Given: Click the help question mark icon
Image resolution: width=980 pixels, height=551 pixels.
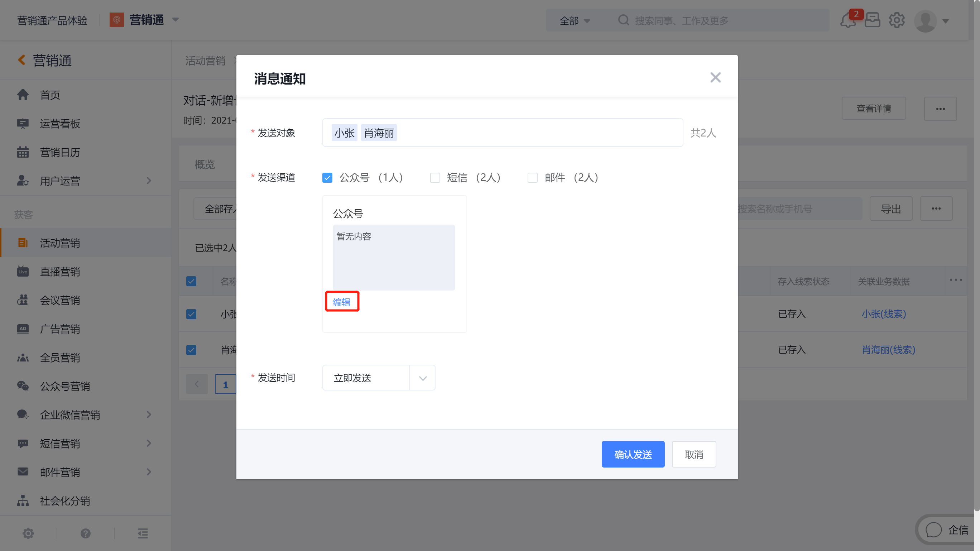Looking at the screenshot, I should (86, 533).
